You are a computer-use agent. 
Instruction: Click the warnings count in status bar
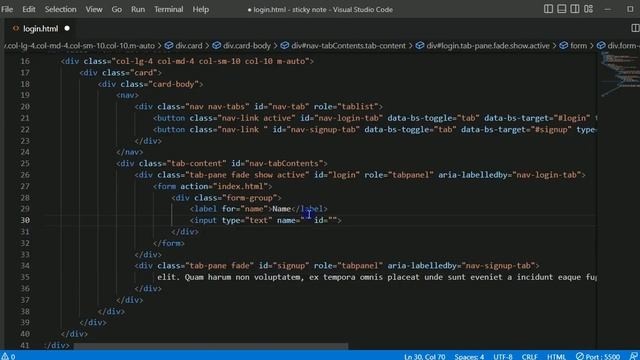coord(8,356)
